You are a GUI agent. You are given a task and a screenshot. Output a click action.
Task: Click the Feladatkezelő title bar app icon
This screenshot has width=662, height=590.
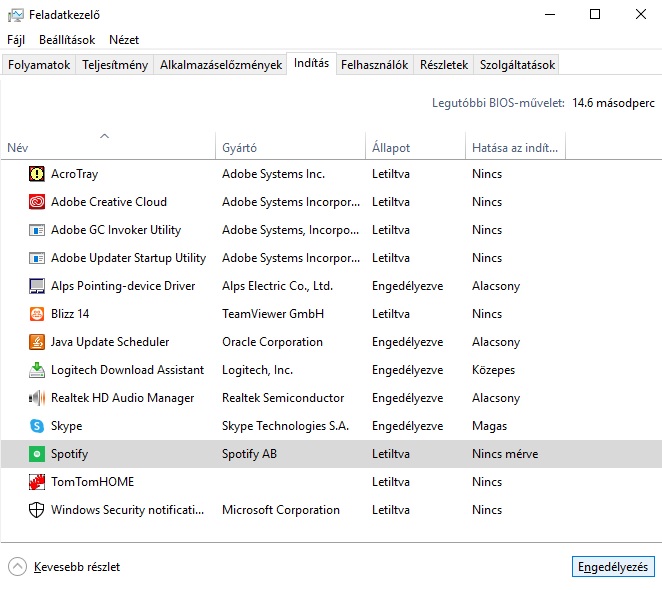pos(16,15)
